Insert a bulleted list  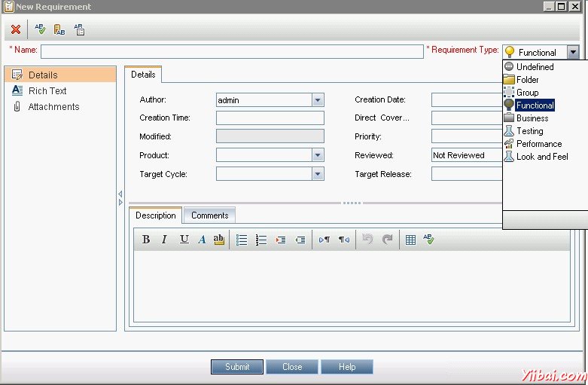click(242, 240)
